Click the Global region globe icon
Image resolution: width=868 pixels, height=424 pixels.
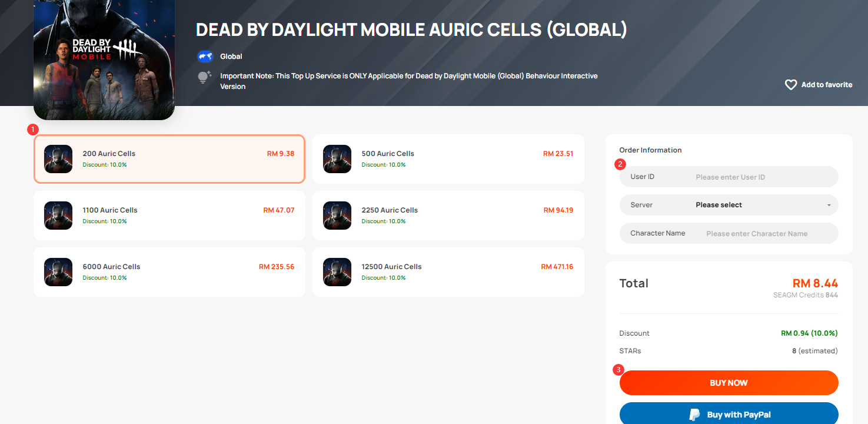pos(205,57)
